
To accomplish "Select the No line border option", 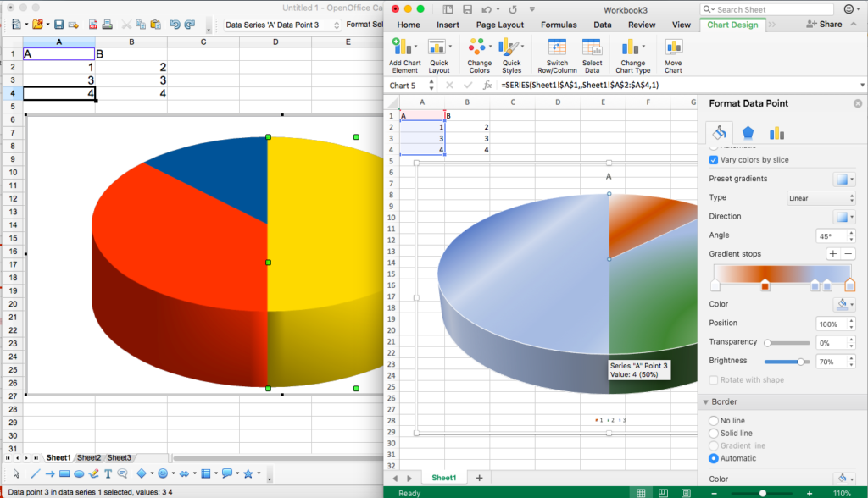I will 714,420.
